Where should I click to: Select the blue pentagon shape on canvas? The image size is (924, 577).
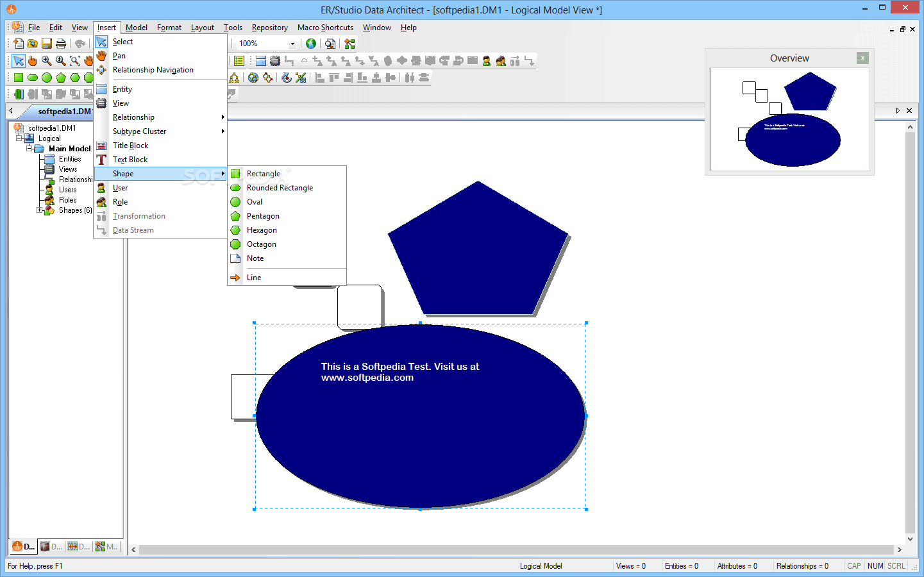pos(478,250)
